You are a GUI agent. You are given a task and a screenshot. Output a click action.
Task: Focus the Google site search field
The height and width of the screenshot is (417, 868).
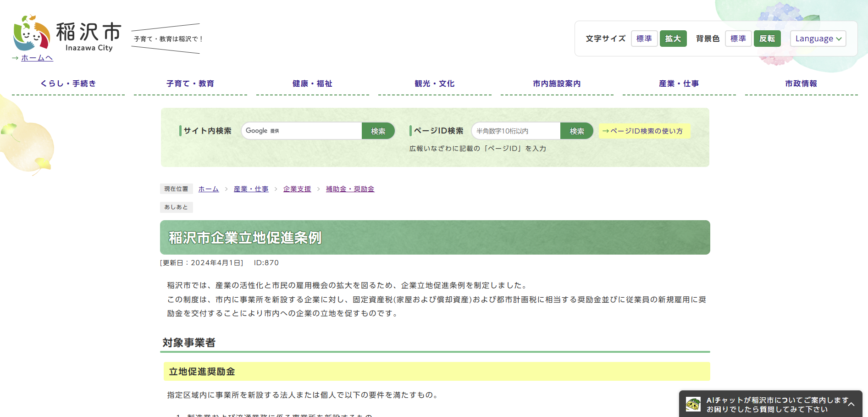(302, 131)
